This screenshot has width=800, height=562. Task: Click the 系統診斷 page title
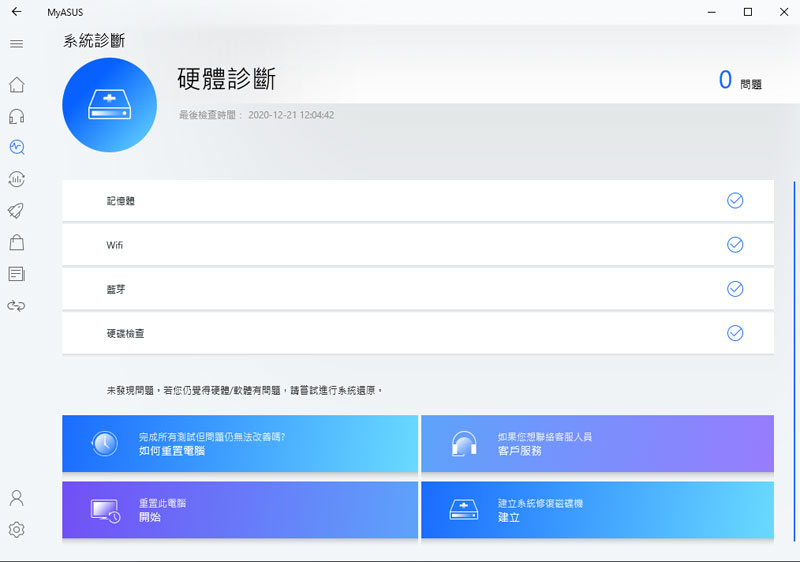click(x=94, y=41)
